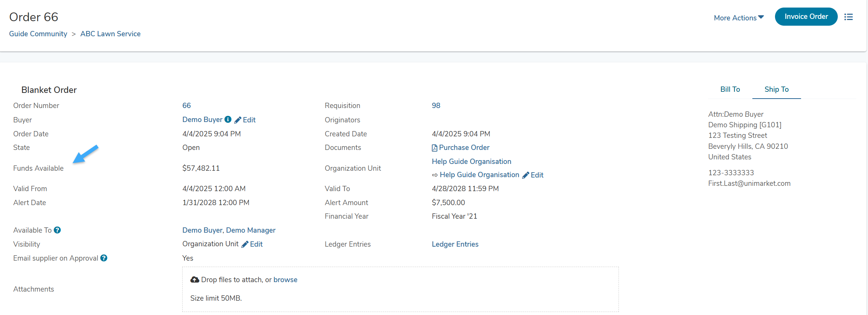The image size is (868, 315).
Task: Click the Demo Manager link
Action: [x=251, y=230]
